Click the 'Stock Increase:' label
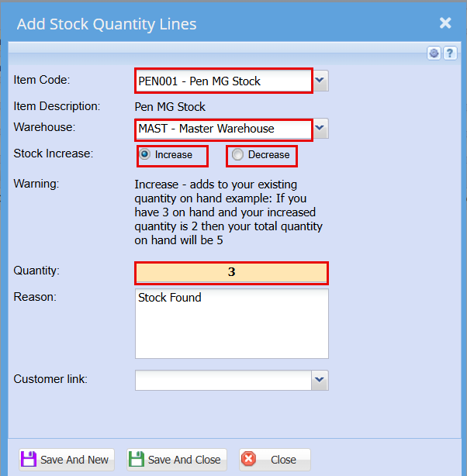The image size is (467, 476). tap(54, 153)
